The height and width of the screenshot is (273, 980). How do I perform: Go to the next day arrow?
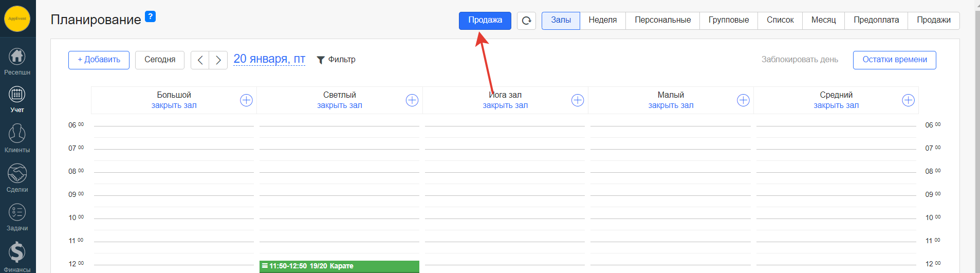coord(218,60)
